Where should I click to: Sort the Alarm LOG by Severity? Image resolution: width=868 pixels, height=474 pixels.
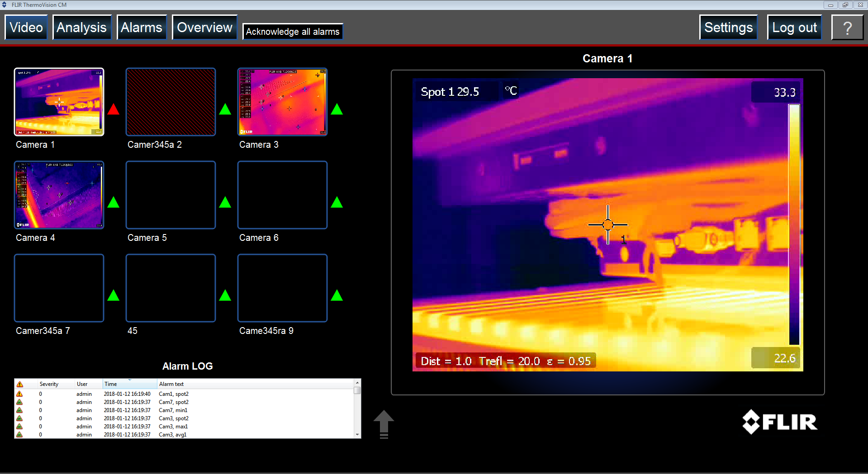[49, 384]
